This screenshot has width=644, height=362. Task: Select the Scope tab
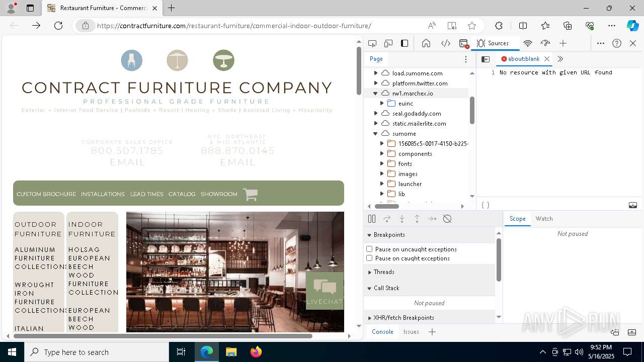click(517, 219)
